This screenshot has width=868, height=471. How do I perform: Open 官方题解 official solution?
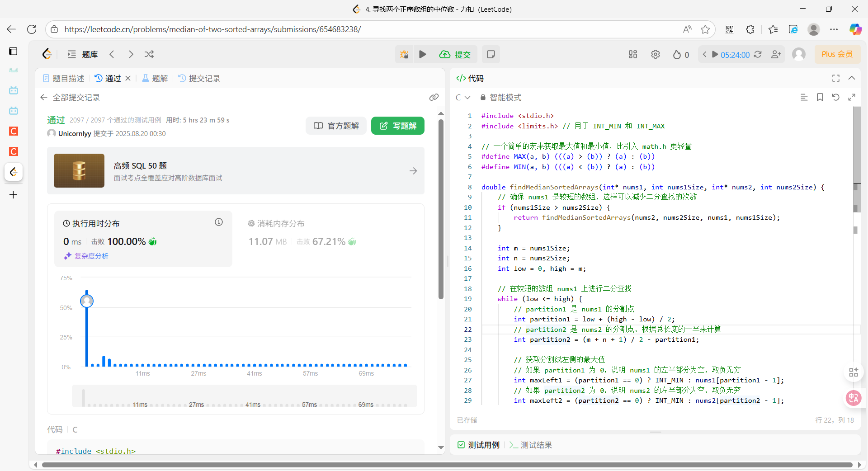click(x=336, y=126)
